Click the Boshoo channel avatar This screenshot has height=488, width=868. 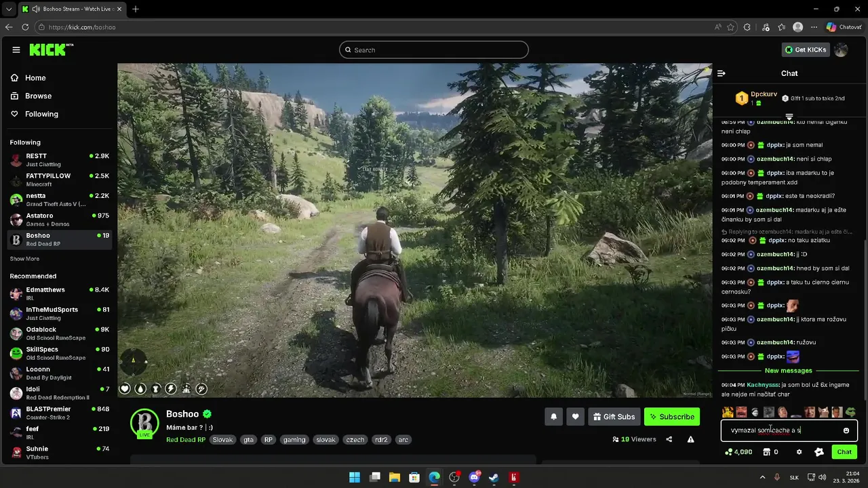pyautogui.click(x=144, y=422)
